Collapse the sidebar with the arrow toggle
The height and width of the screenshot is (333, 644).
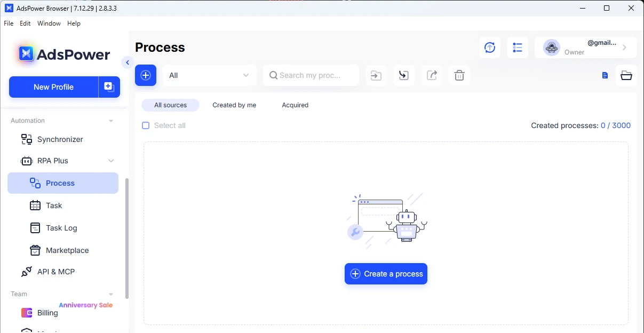click(x=127, y=62)
